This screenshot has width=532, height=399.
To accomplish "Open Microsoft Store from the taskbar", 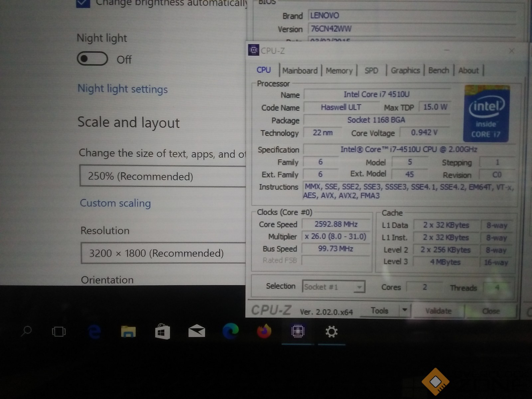I will coord(163,331).
